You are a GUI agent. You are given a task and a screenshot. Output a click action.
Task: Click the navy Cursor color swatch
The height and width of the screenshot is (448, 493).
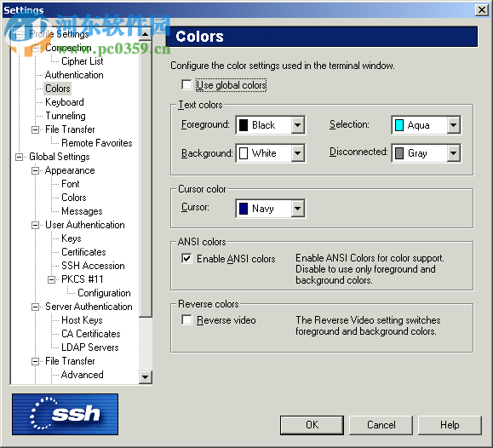pyautogui.click(x=244, y=209)
